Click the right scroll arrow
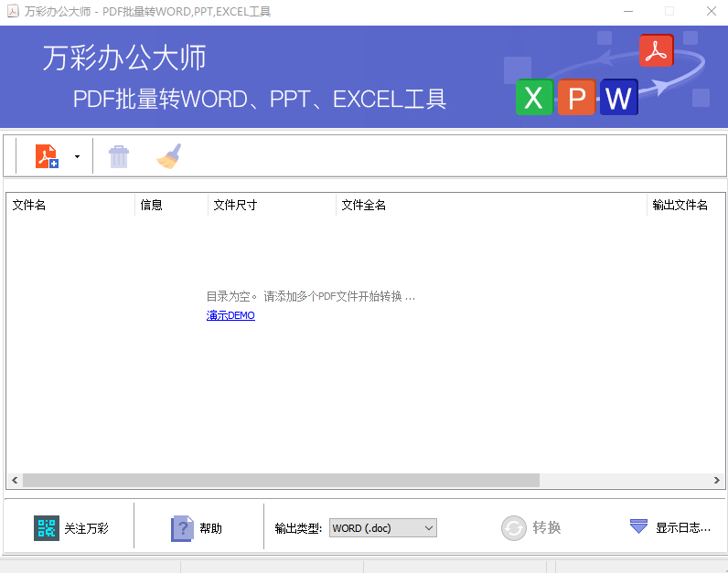 (716, 480)
